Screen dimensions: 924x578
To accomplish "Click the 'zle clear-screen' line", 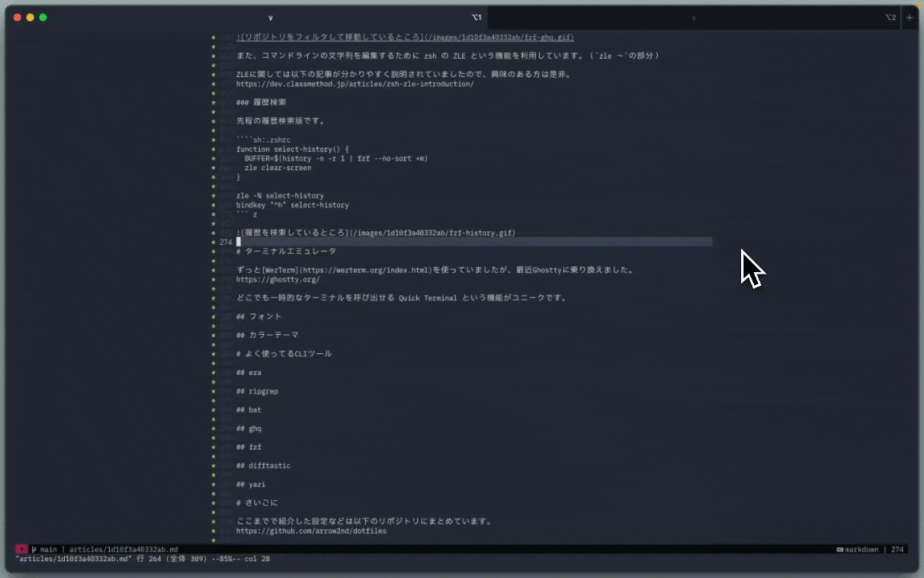I will (278, 168).
